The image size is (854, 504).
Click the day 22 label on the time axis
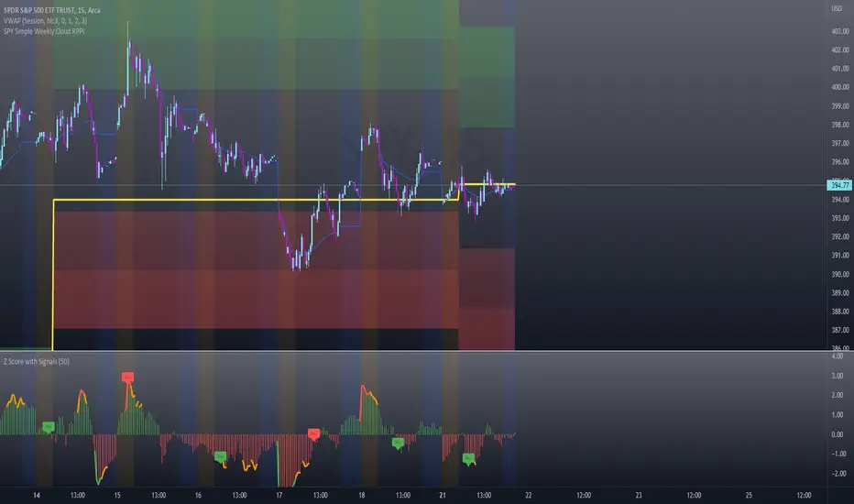[529, 495]
